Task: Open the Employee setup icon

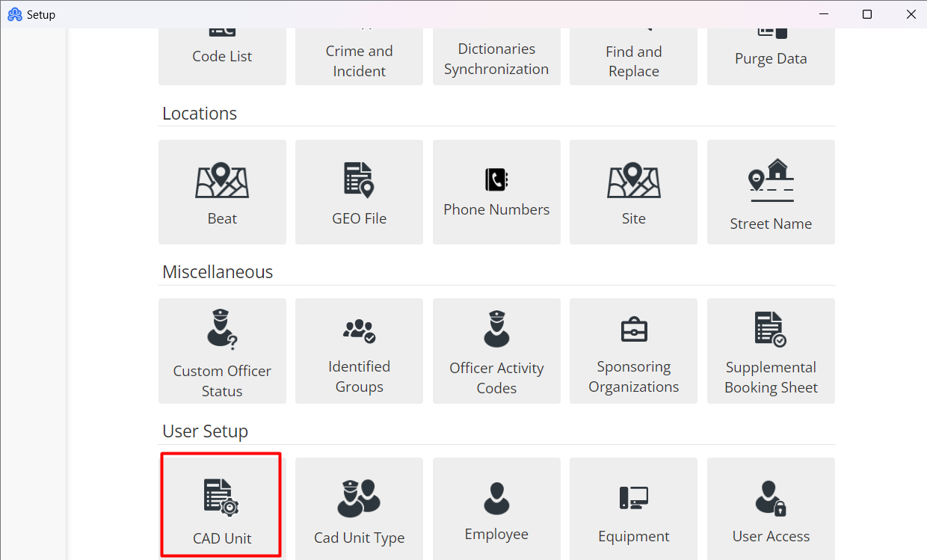Action: (x=496, y=501)
